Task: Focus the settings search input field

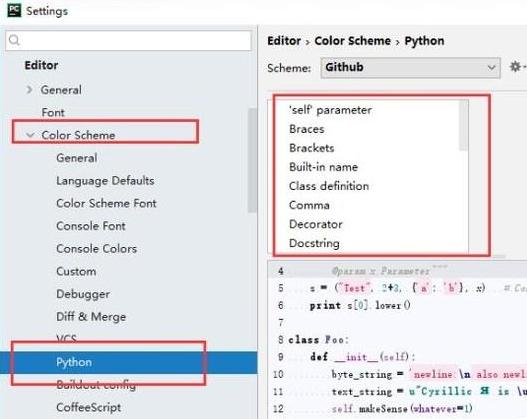Action: [128, 40]
